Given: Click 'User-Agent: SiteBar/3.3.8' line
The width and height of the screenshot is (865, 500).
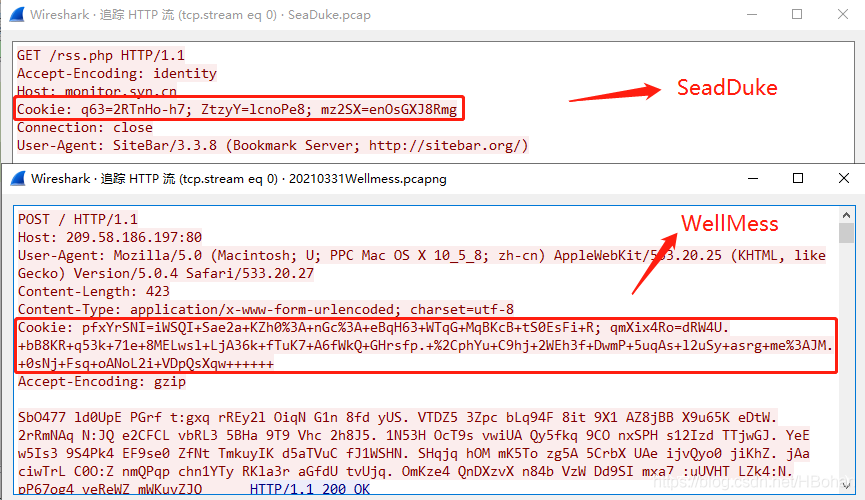Looking at the screenshot, I should (x=273, y=146).
